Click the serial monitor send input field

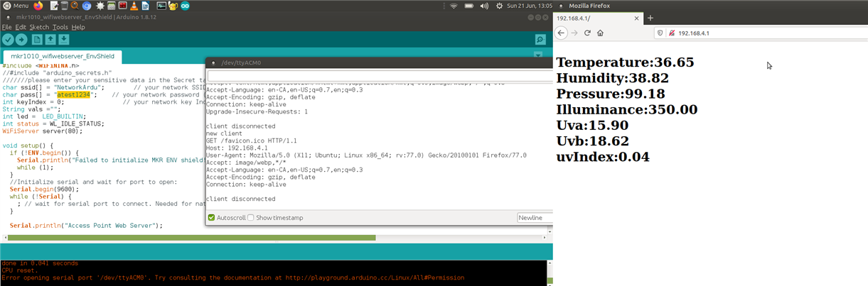click(380, 75)
